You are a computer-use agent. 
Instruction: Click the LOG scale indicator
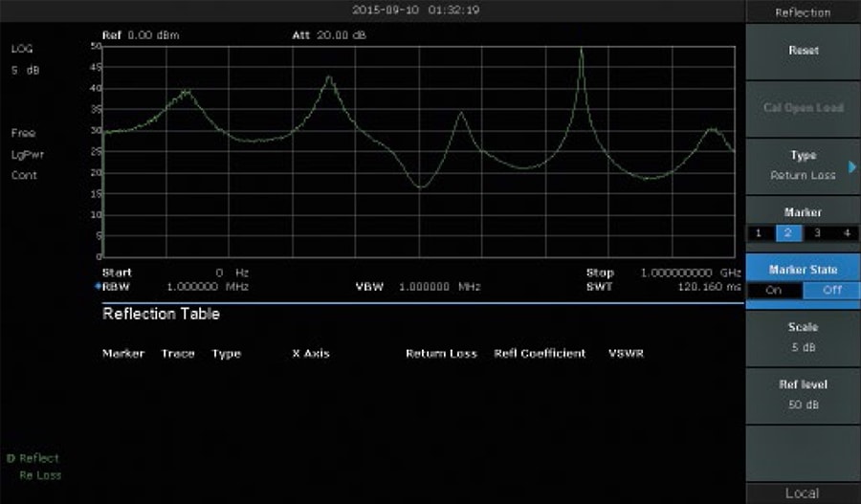click(x=22, y=49)
